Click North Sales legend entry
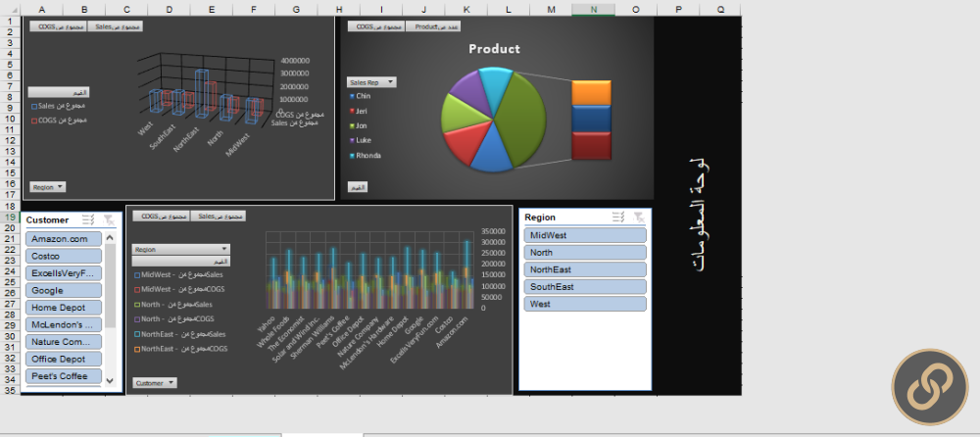This screenshot has height=437, width=980. (173, 305)
